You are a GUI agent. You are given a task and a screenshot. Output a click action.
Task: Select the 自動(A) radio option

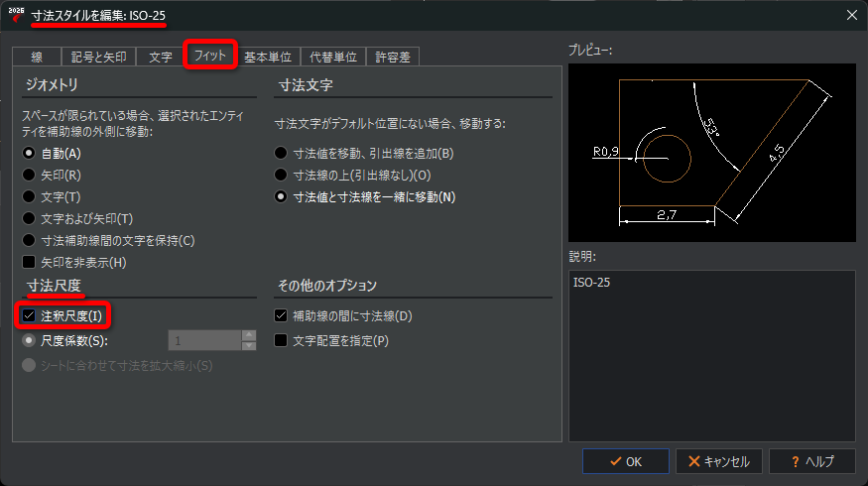30,154
